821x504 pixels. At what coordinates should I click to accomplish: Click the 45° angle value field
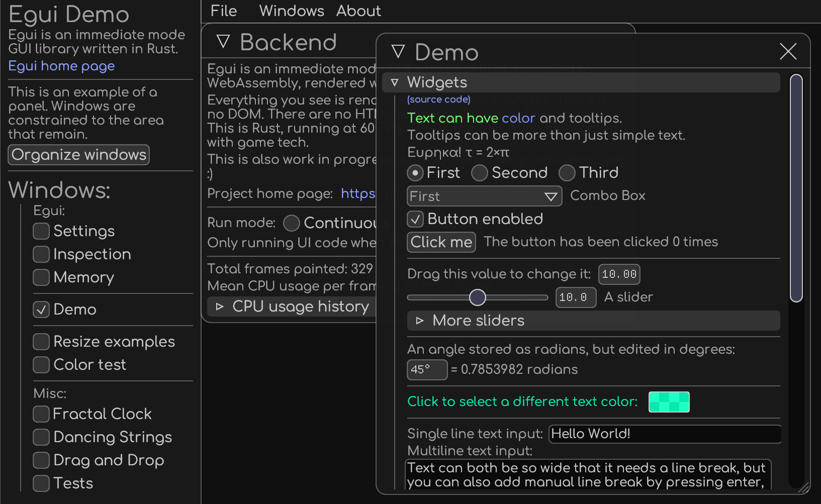tap(427, 370)
